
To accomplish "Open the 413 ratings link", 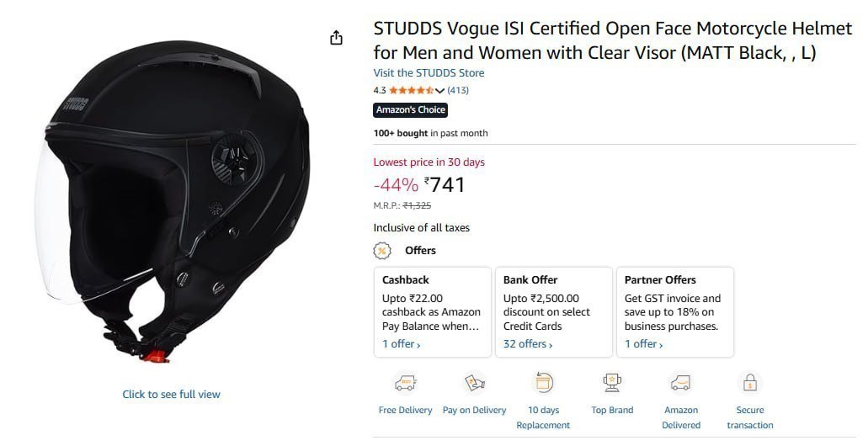I will point(458,90).
